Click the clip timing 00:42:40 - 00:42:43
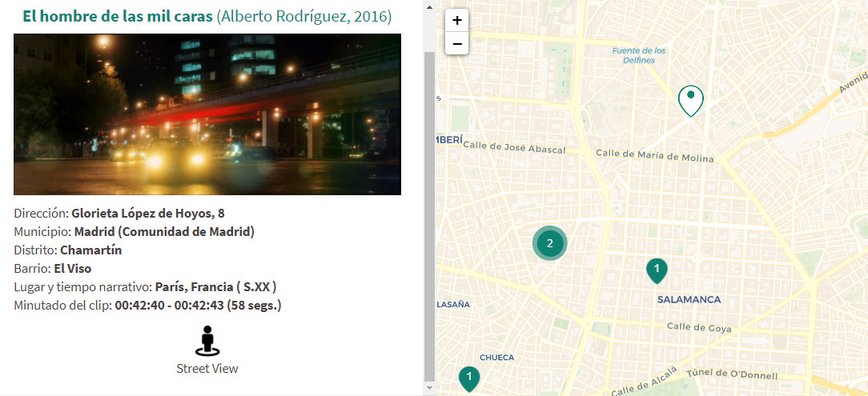This screenshot has height=396, width=868. pyautogui.click(x=170, y=306)
